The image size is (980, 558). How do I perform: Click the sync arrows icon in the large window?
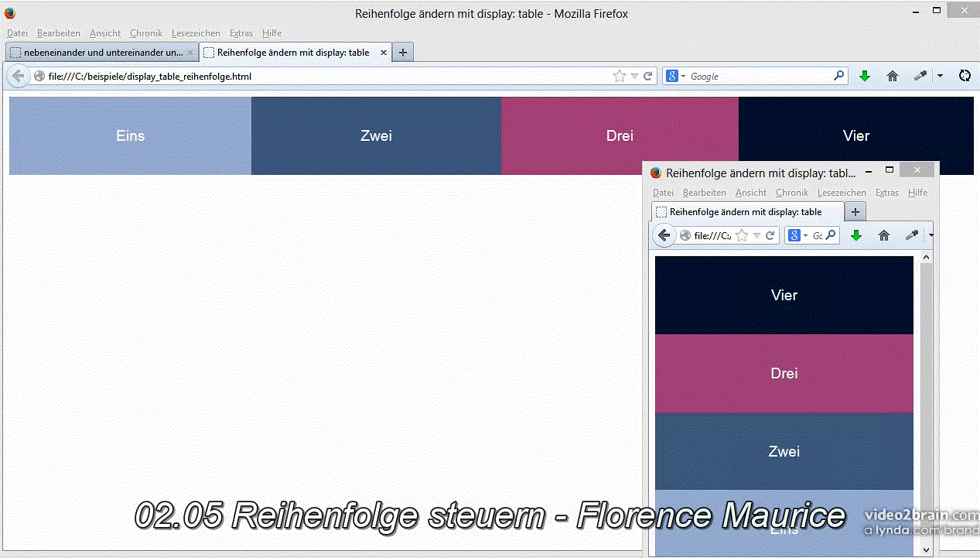point(964,76)
